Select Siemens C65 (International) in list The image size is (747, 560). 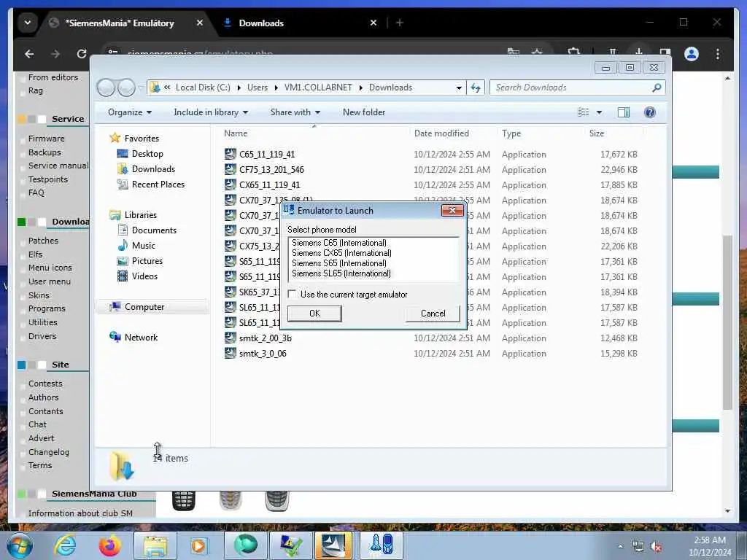coord(338,243)
